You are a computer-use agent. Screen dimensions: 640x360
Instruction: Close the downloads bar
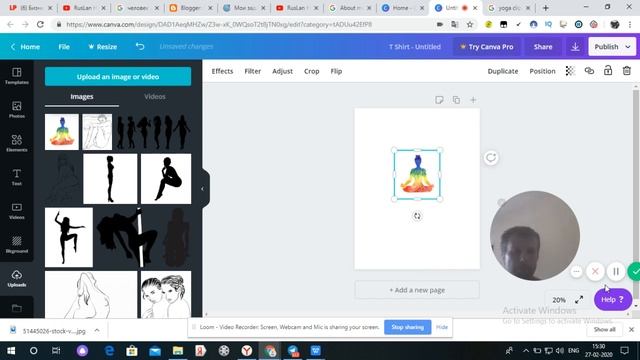coord(631,329)
